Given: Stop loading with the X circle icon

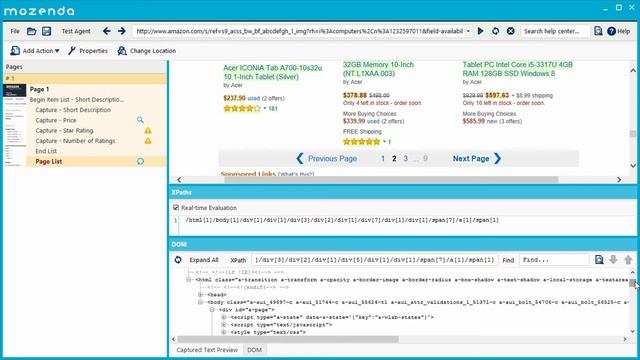Looking at the screenshot, I should click(511, 31).
